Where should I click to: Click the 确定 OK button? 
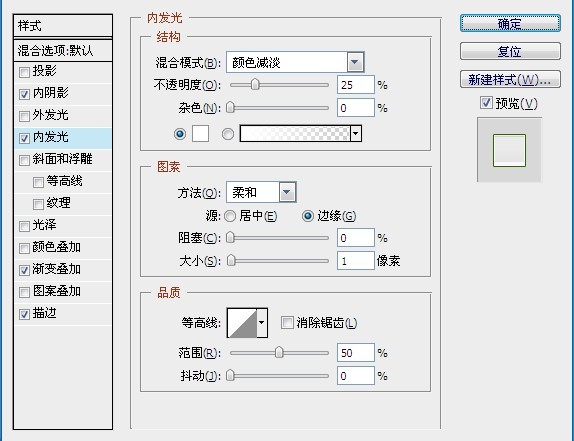(510, 23)
